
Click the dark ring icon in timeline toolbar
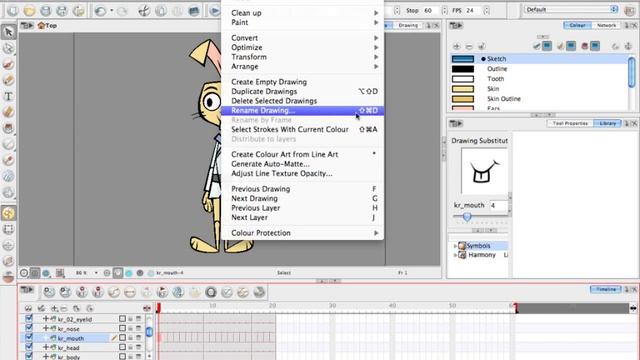point(211,292)
